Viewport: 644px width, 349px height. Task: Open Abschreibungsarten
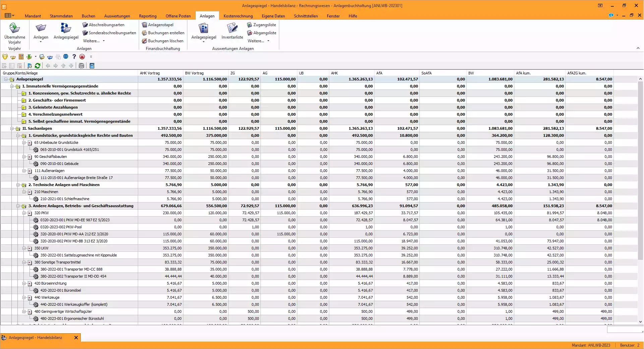coord(103,25)
